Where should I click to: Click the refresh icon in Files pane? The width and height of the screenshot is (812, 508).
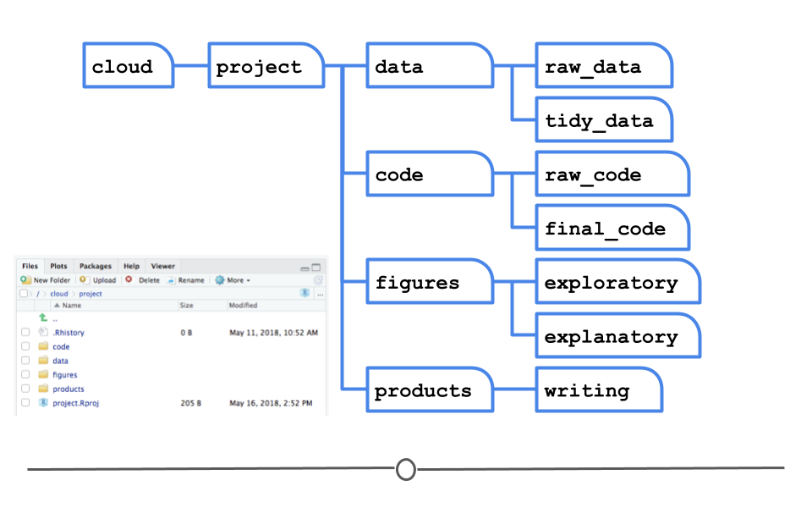coord(318,280)
